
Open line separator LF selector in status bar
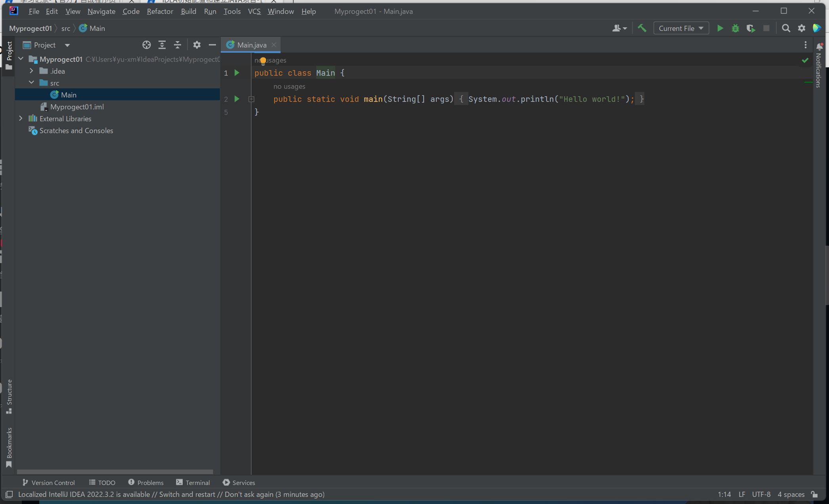(x=742, y=494)
